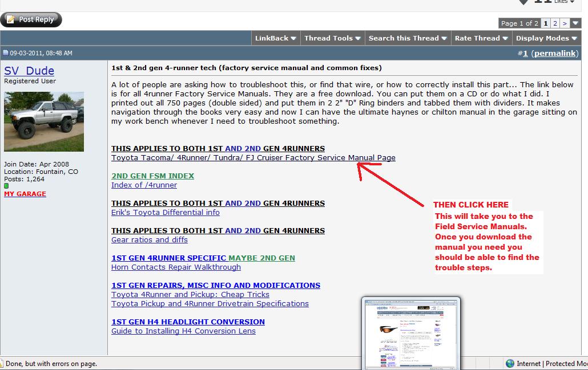
Task: Go to next page arrow
Action: click(x=565, y=23)
